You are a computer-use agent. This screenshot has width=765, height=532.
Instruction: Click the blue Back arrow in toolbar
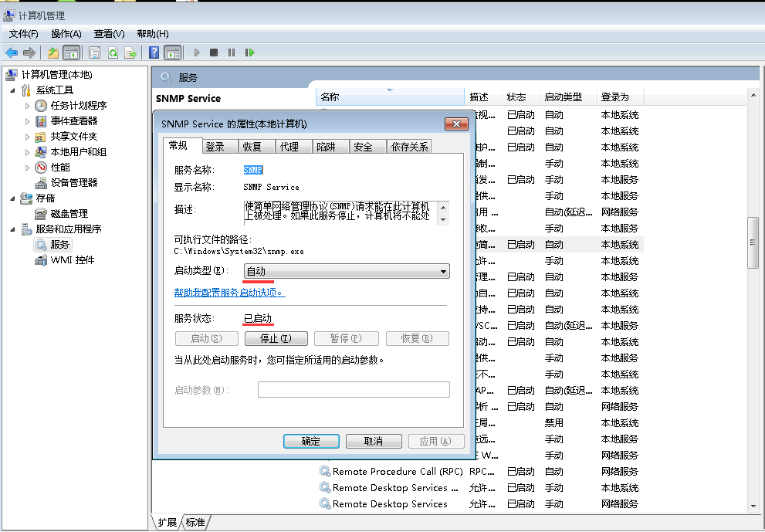[x=12, y=53]
